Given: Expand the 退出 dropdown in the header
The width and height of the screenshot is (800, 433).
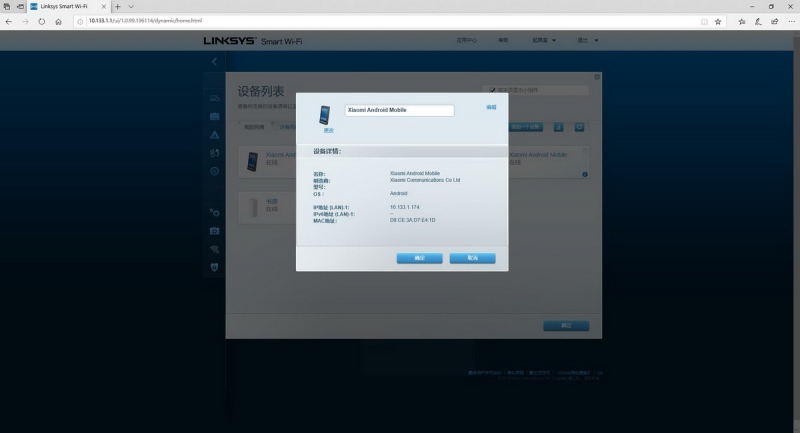Looking at the screenshot, I should pyautogui.click(x=587, y=40).
